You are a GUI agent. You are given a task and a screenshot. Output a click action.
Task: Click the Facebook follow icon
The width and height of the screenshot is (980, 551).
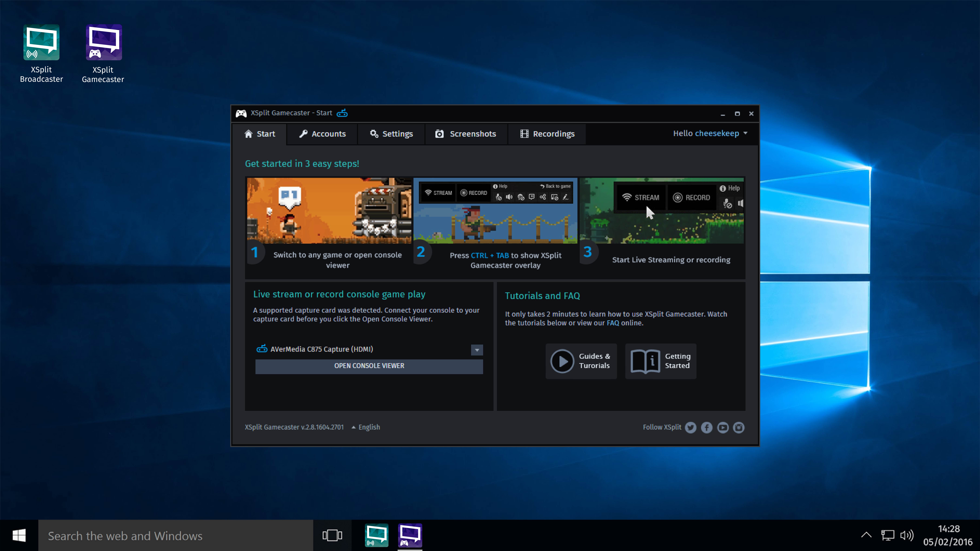click(706, 427)
